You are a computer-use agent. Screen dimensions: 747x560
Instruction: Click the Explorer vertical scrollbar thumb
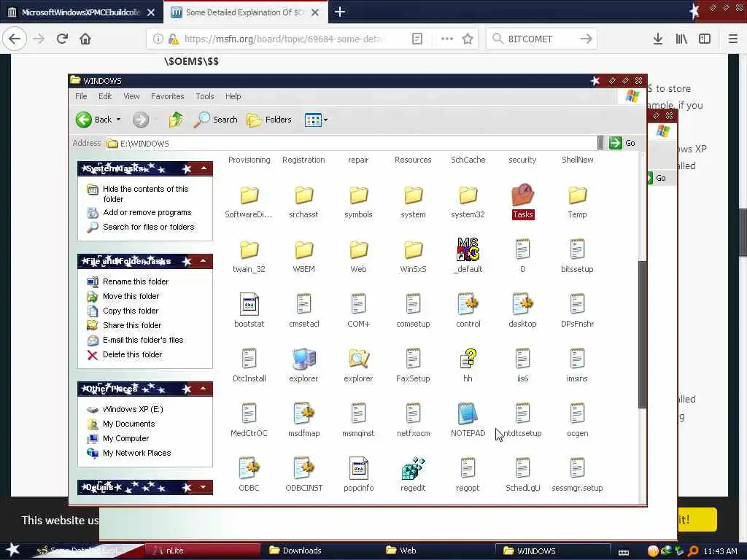point(642,334)
